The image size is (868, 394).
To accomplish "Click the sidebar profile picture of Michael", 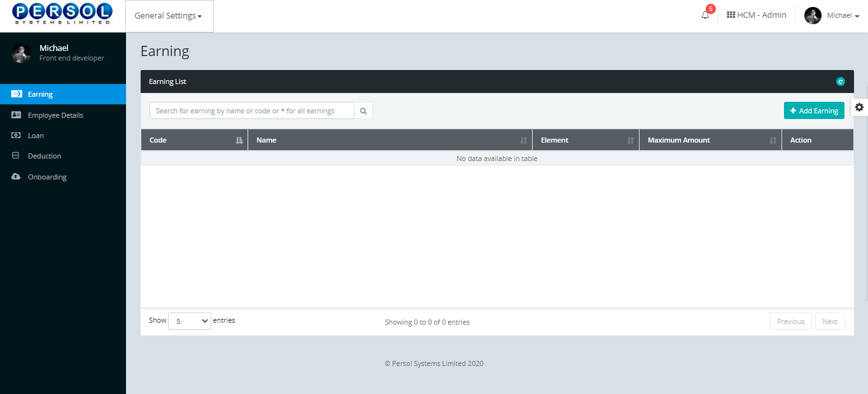I will tap(21, 53).
